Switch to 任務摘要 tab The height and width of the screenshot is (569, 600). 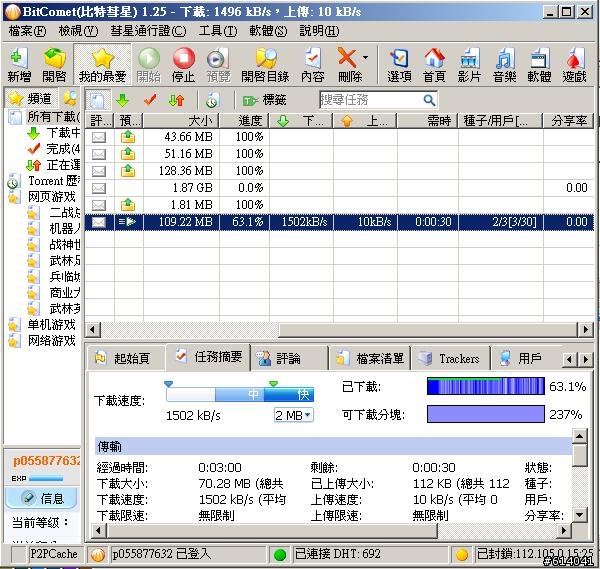tap(209, 357)
